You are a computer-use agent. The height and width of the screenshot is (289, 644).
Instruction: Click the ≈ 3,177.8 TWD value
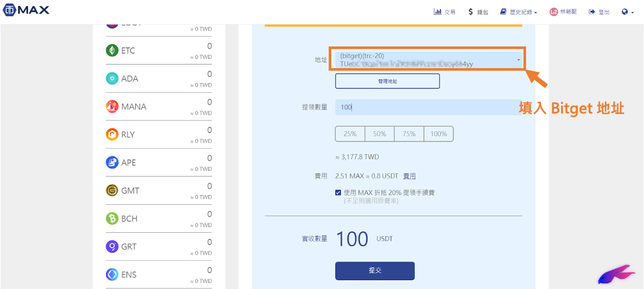pyautogui.click(x=357, y=157)
